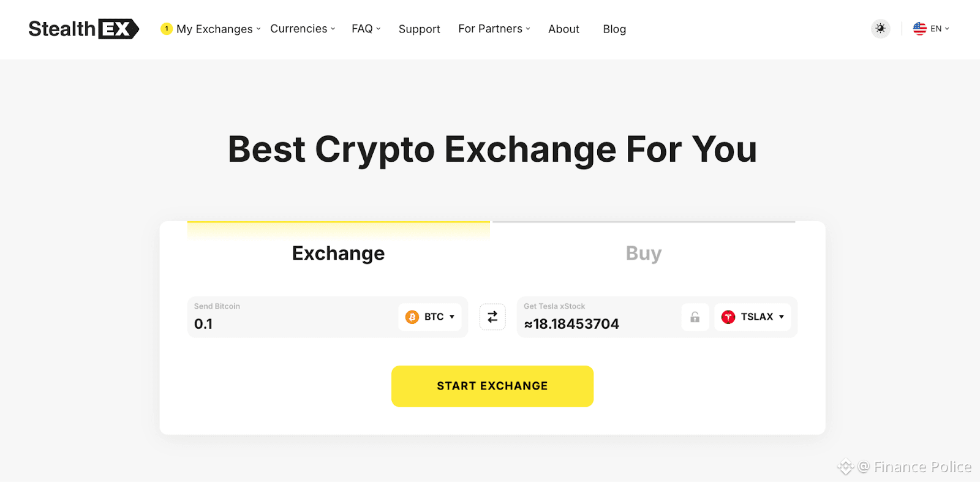Click the orange Bitcoin coin icon
This screenshot has width=980, height=482.
(x=412, y=317)
